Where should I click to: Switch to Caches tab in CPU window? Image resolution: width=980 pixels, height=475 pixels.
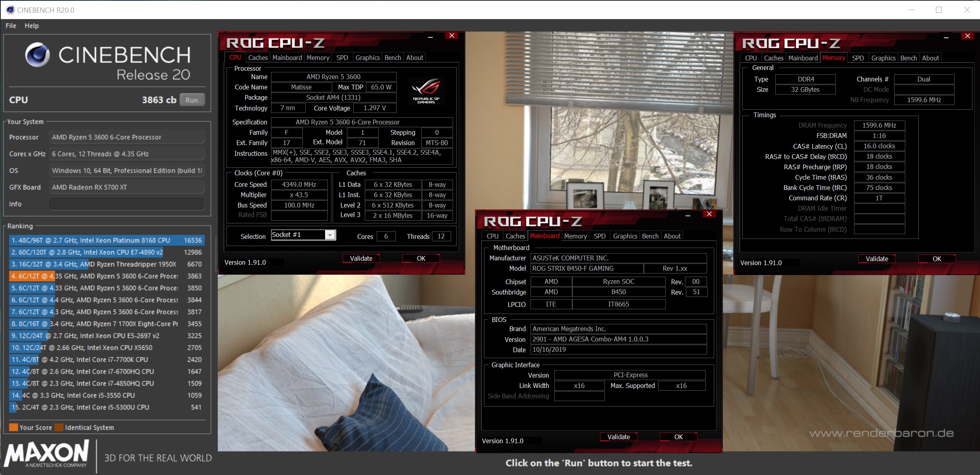click(x=258, y=58)
